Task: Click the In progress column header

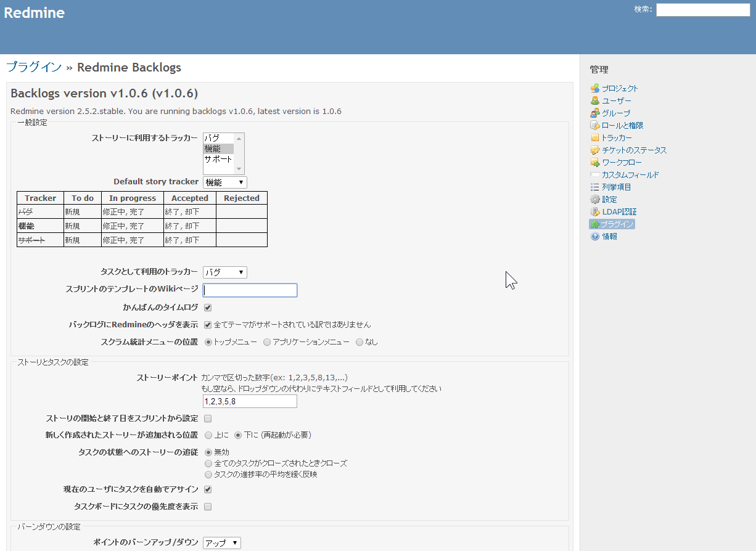Action: pyautogui.click(x=133, y=198)
